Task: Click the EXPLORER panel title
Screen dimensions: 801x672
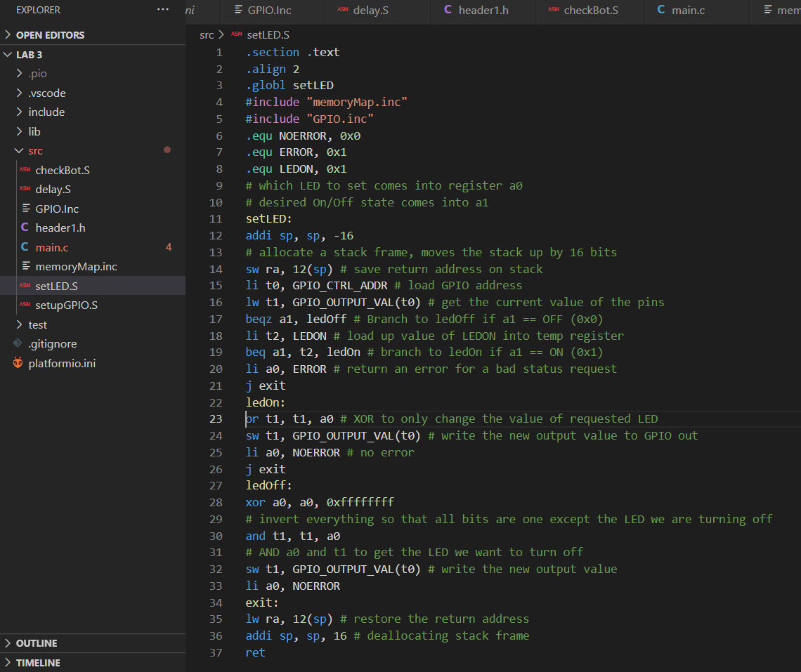Action: coord(39,10)
